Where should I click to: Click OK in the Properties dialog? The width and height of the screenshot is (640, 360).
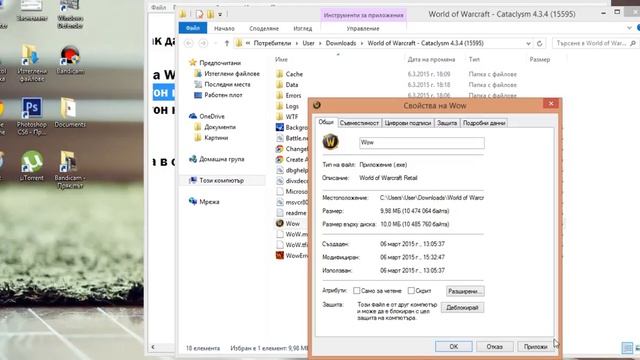[x=453, y=347]
